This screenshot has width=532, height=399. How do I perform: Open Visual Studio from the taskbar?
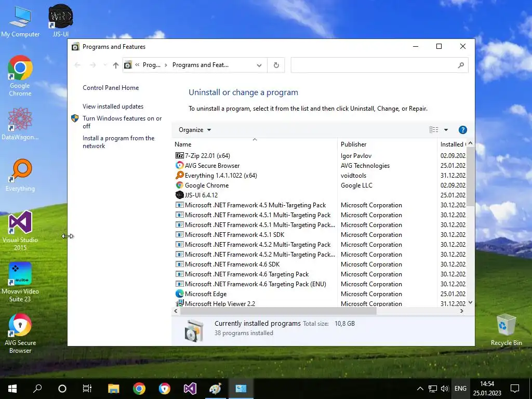[190, 389]
